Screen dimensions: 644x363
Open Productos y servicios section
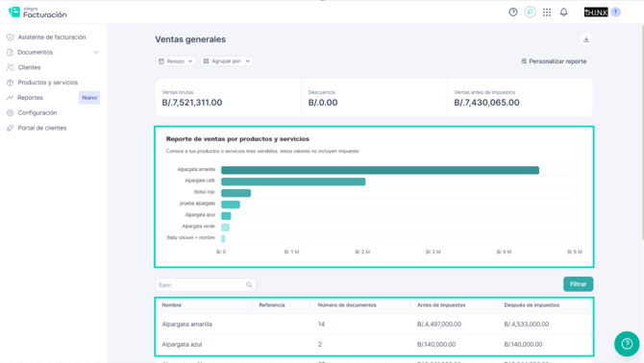click(x=48, y=83)
